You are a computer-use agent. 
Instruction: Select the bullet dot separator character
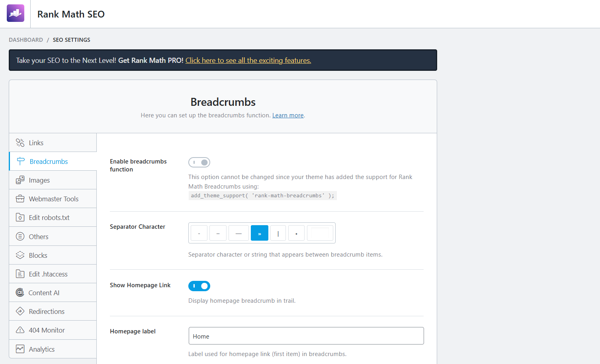pos(297,233)
